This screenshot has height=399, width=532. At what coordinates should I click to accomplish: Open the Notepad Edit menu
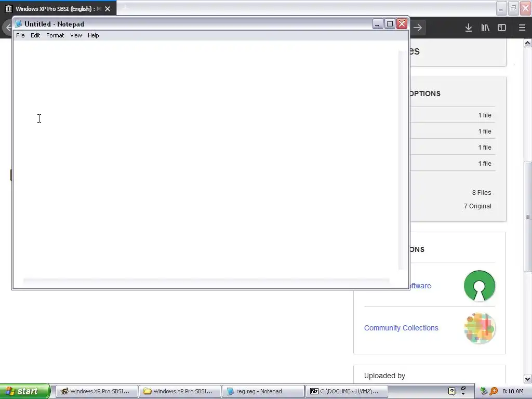click(35, 35)
